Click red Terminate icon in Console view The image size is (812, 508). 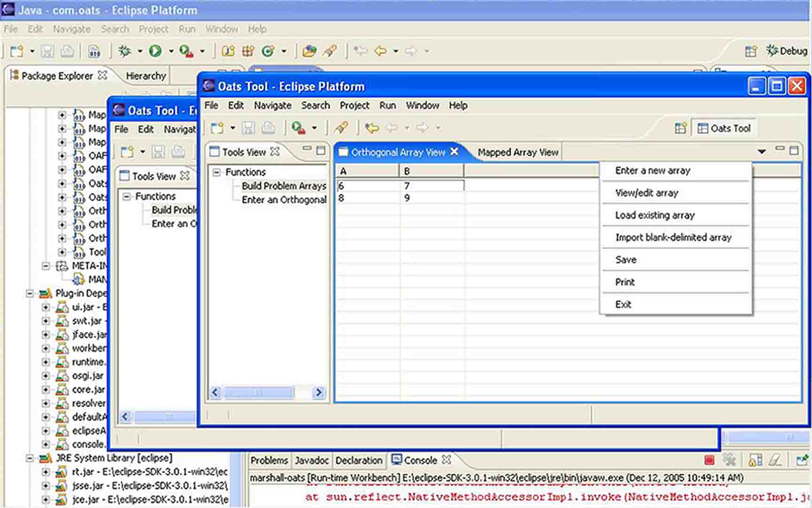coord(710,460)
